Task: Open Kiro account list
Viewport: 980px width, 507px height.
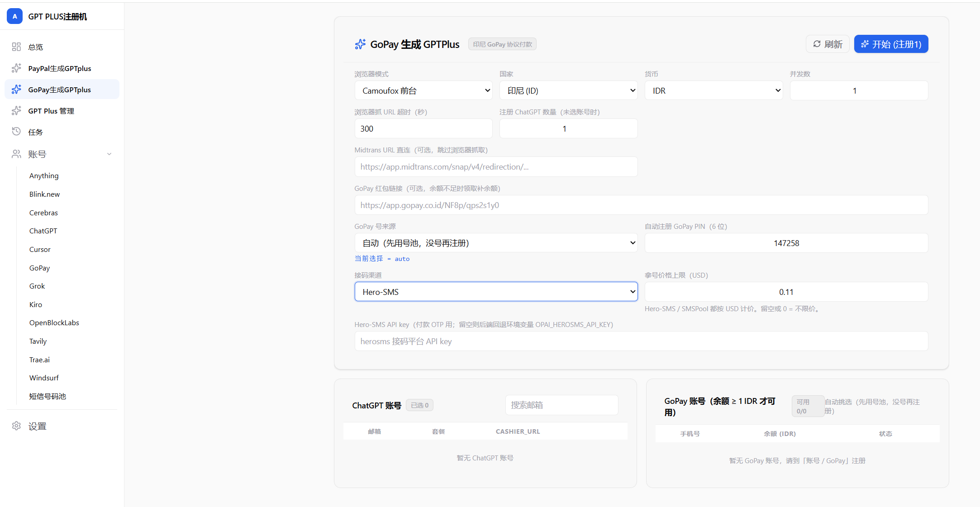Action: pyautogui.click(x=36, y=304)
